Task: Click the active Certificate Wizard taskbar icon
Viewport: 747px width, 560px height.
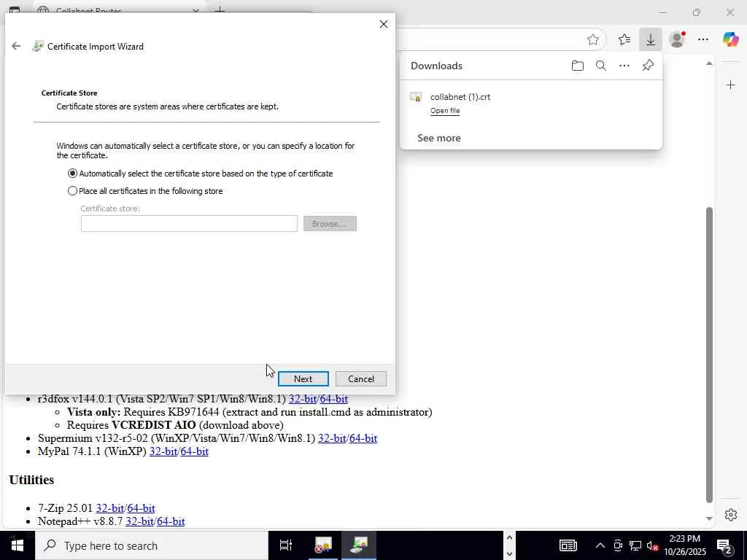Action: pos(359,545)
